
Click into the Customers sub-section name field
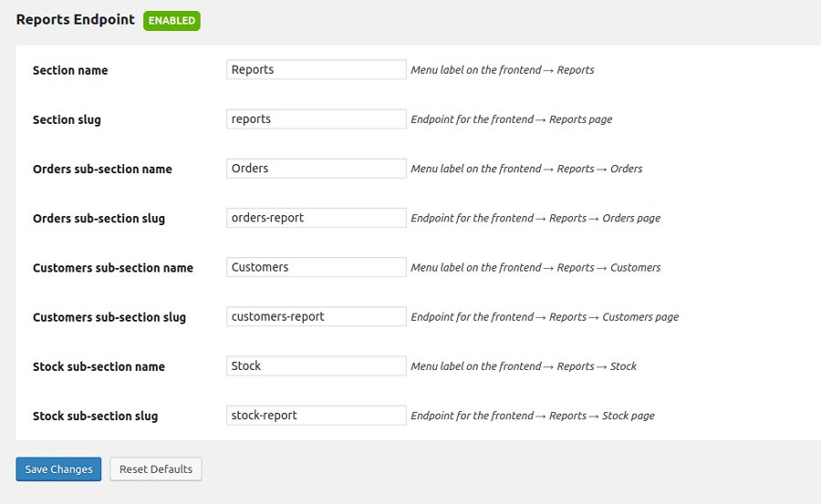[x=316, y=267]
